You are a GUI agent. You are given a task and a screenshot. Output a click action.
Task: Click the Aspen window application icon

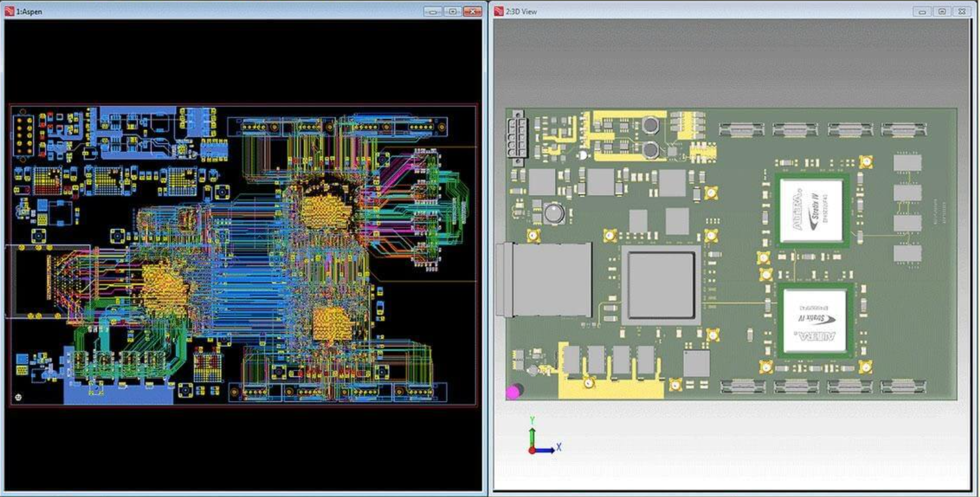pyautogui.click(x=10, y=11)
